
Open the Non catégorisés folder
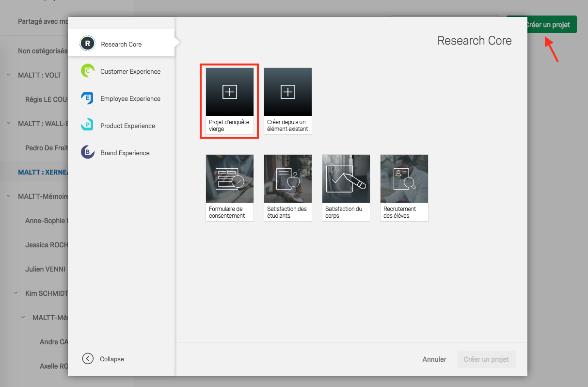point(43,50)
